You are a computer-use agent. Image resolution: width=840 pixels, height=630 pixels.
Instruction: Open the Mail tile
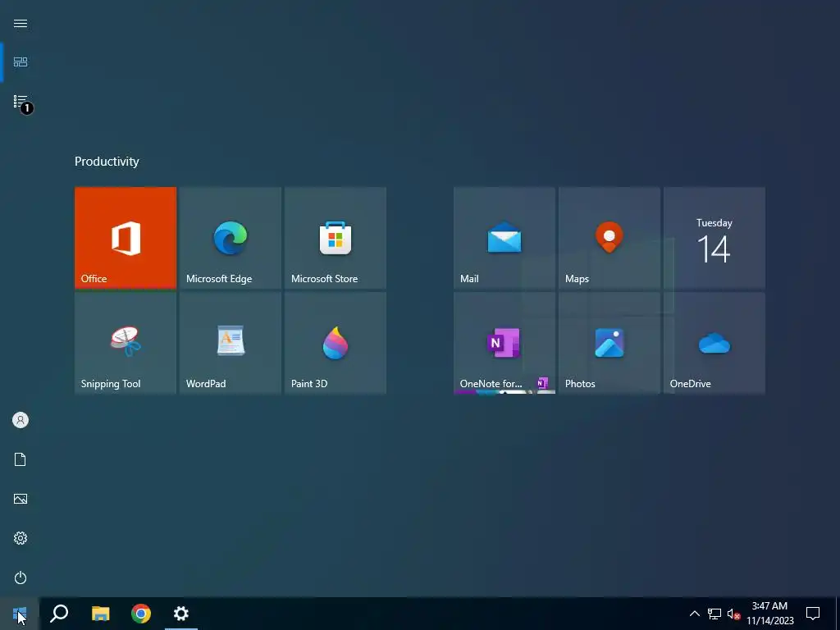pos(504,238)
